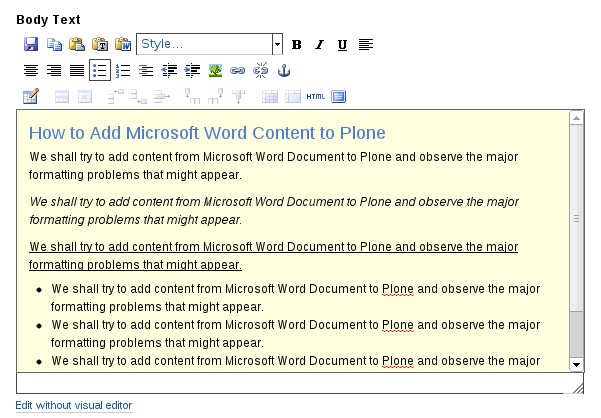Insert a link with chain icon
601x418 pixels.
[238, 70]
